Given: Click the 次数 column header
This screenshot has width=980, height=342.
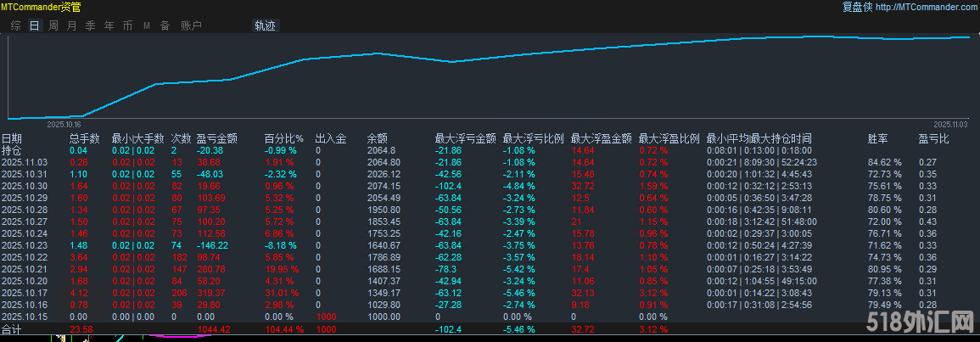Looking at the screenshot, I should tap(182, 138).
